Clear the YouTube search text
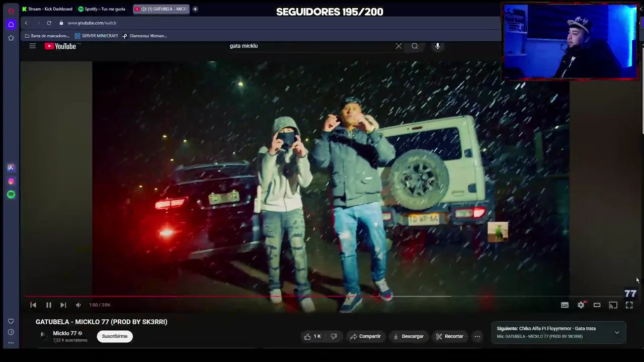The height and width of the screenshot is (362, 644). point(398,46)
